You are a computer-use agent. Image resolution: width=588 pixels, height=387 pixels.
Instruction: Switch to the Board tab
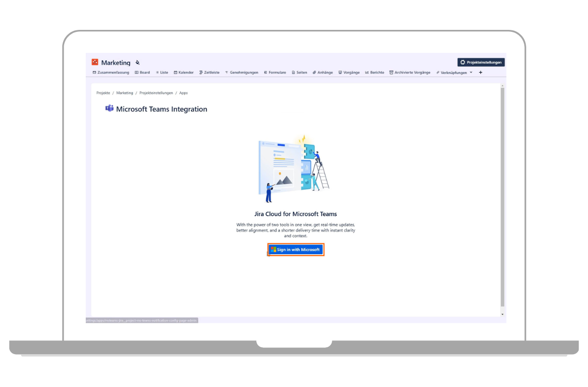click(x=143, y=73)
